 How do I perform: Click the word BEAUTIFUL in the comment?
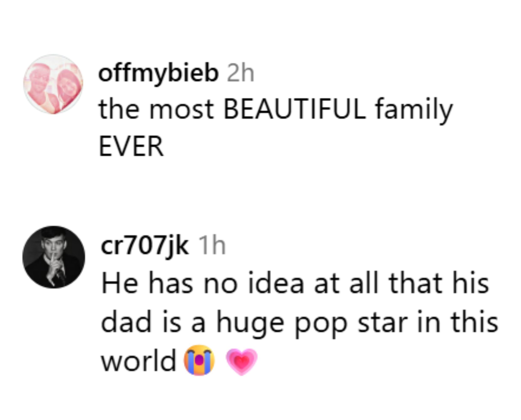click(295, 110)
